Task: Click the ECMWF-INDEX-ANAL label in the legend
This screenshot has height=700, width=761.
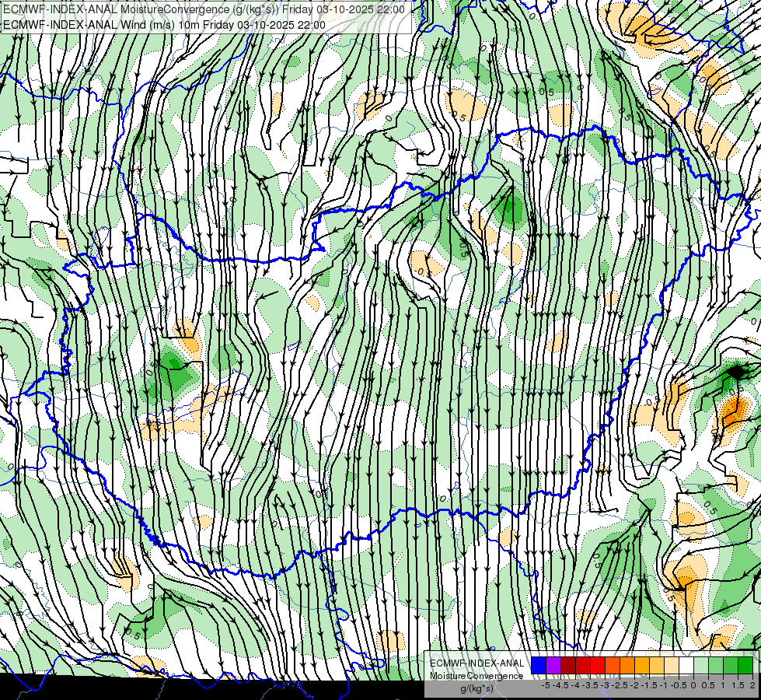Action: click(x=477, y=663)
